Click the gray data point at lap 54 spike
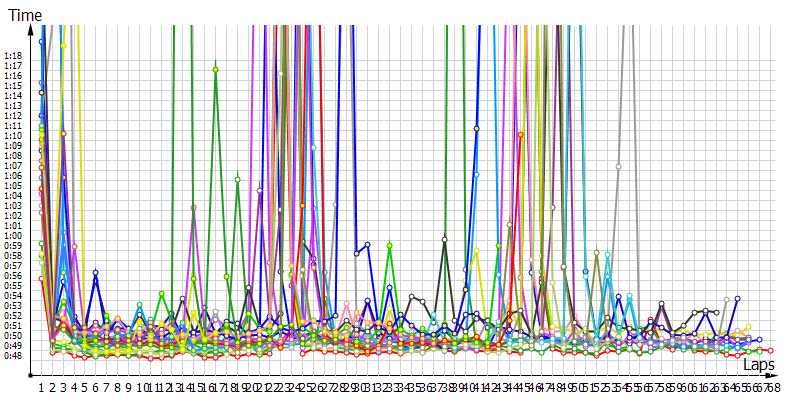This screenshot has height=400, width=800. [618, 167]
